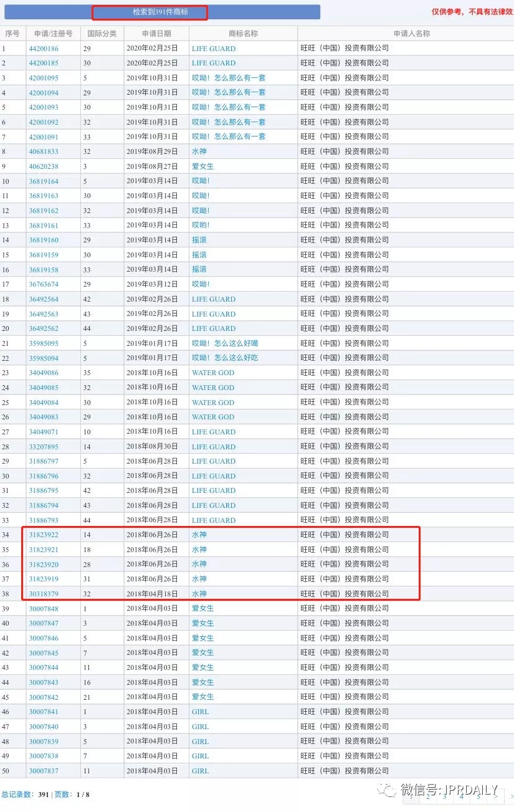This screenshot has width=514, height=812.
Task: Select class 35 cell for 34049086
Action: [x=102, y=373]
